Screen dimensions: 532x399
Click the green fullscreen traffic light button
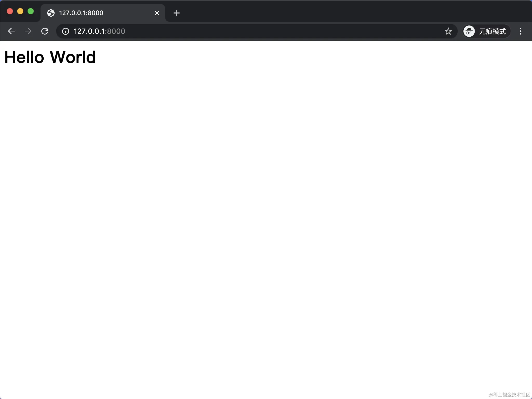(x=31, y=11)
